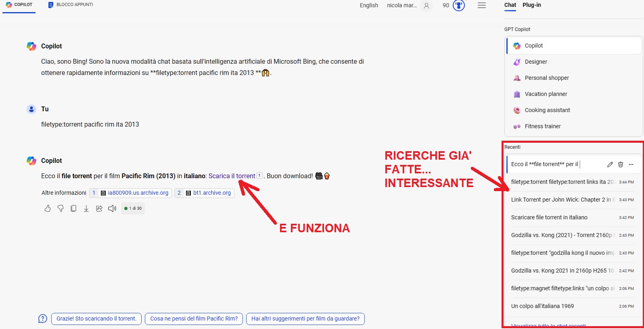Select Personal shopper in GPT list
The image size is (644, 329).
tap(574, 78)
